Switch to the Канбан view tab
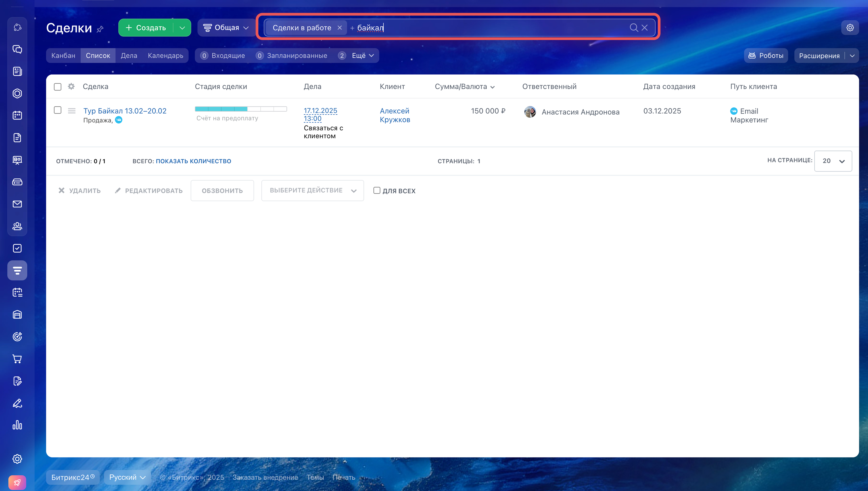This screenshot has width=868, height=491. pos(63,56)
